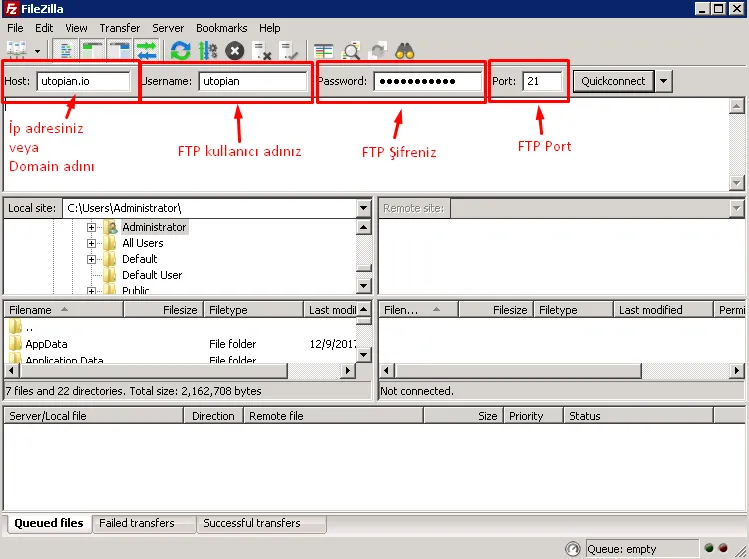The height and width of the screenshot is (559, 749).
Task: Reconnect to last used server
Action: click(289, 51)
